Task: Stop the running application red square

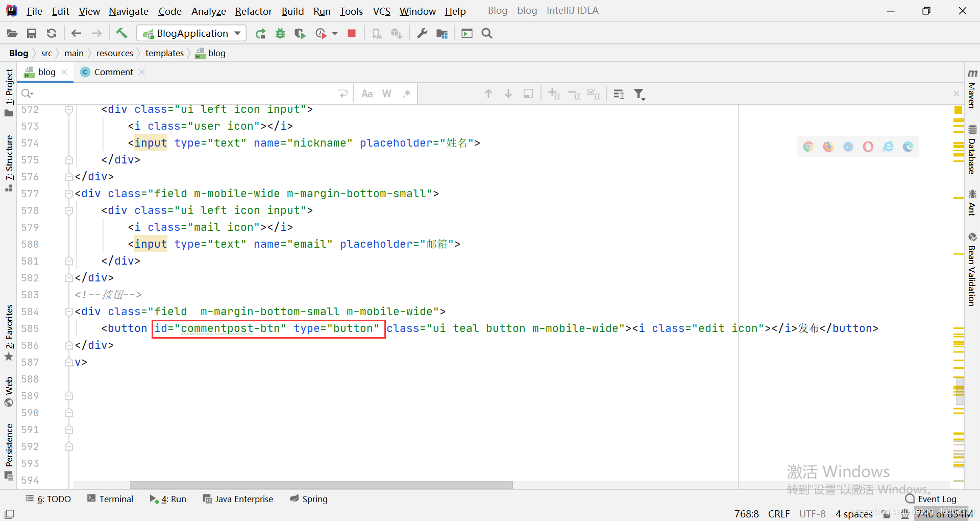Action: coord(352,34)
